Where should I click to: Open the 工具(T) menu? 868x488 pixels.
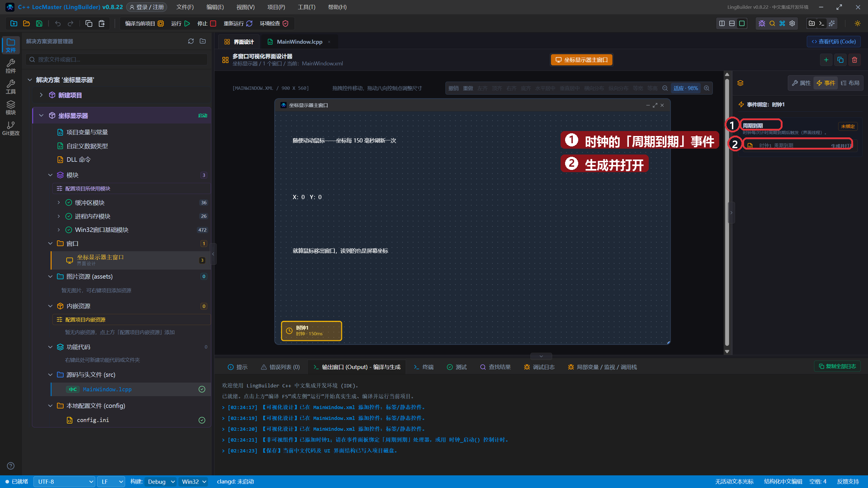[x=307, y=7]
